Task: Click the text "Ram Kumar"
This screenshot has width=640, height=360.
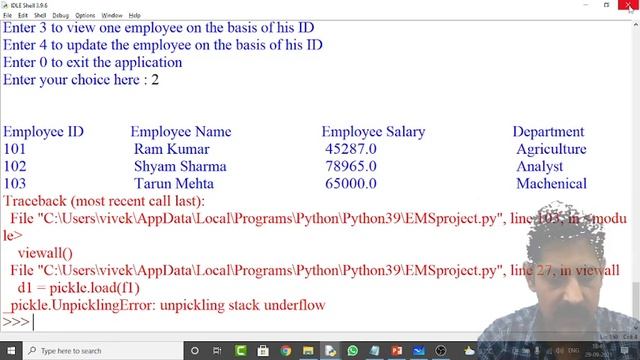Action: point(172,149)
